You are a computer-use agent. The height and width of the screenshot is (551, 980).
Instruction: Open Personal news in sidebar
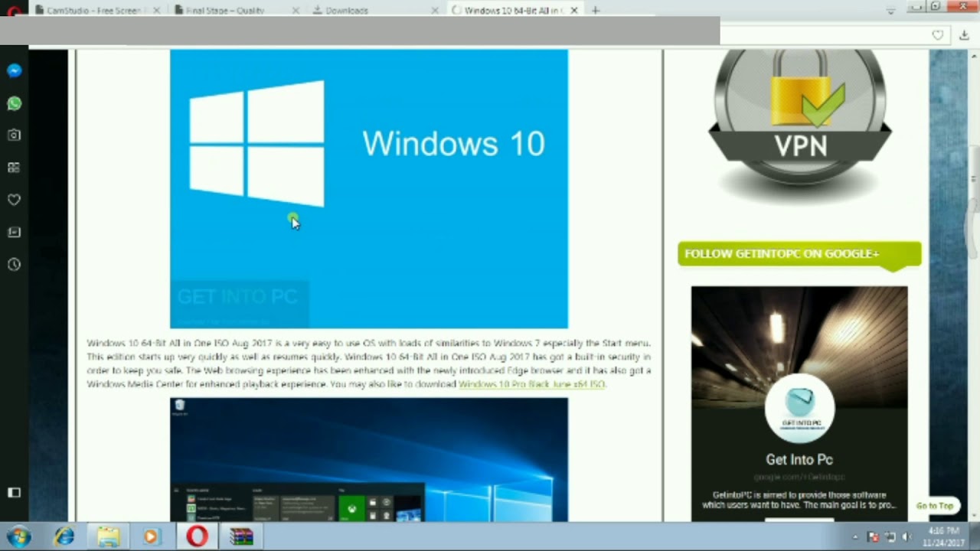tap(14, 232)
